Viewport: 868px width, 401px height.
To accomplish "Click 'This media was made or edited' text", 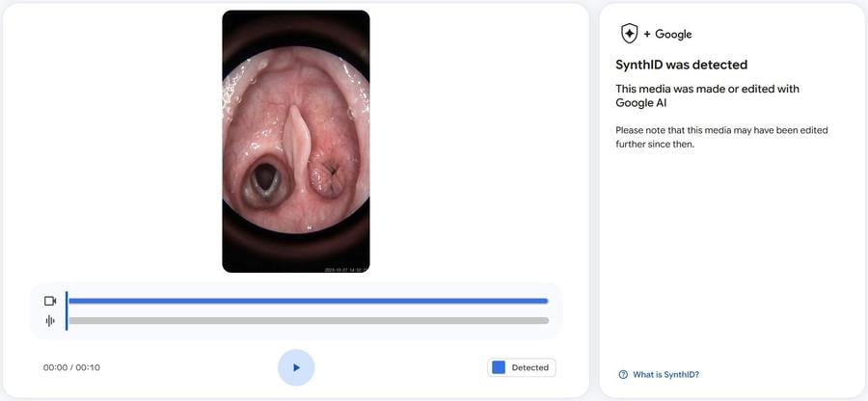I will click(708, 95).
